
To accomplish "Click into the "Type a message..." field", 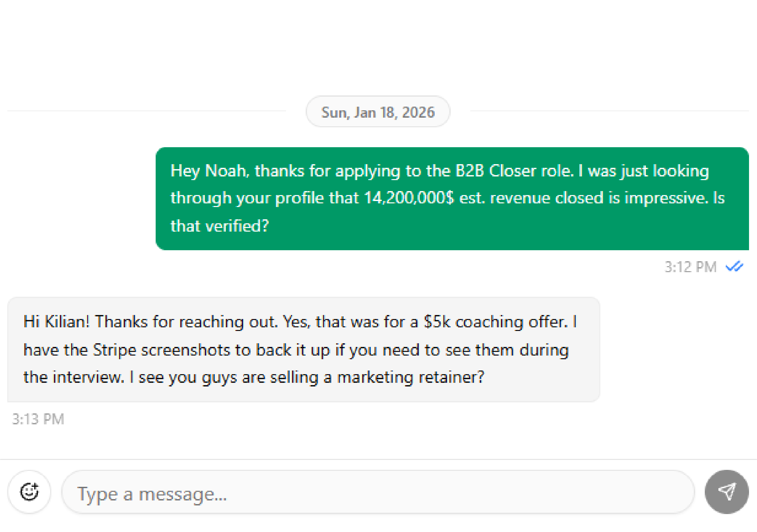I will click(x=378, y=493).
